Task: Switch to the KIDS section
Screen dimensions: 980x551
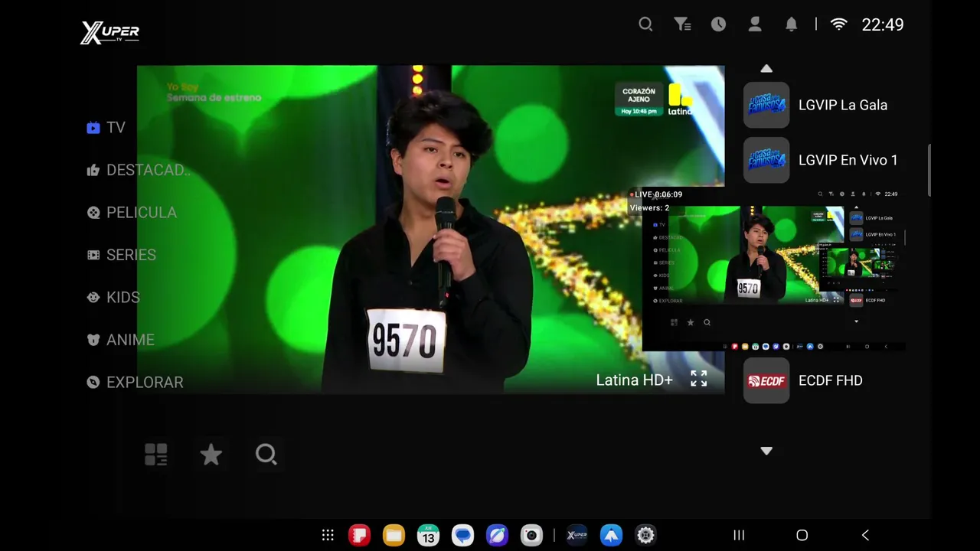Action: tap(113, 298)
